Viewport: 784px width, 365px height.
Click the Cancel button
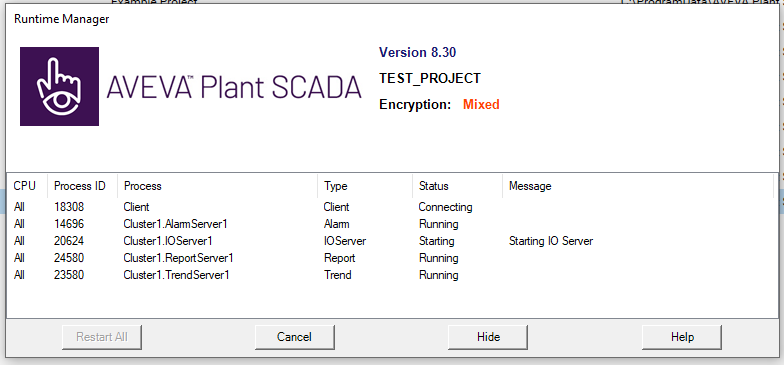pyautogui.click(x=294, y=336)
